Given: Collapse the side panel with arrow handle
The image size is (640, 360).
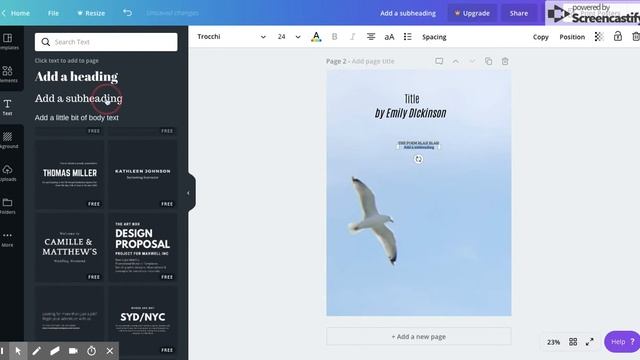Looking at the screenshot, I should point(188,193).
